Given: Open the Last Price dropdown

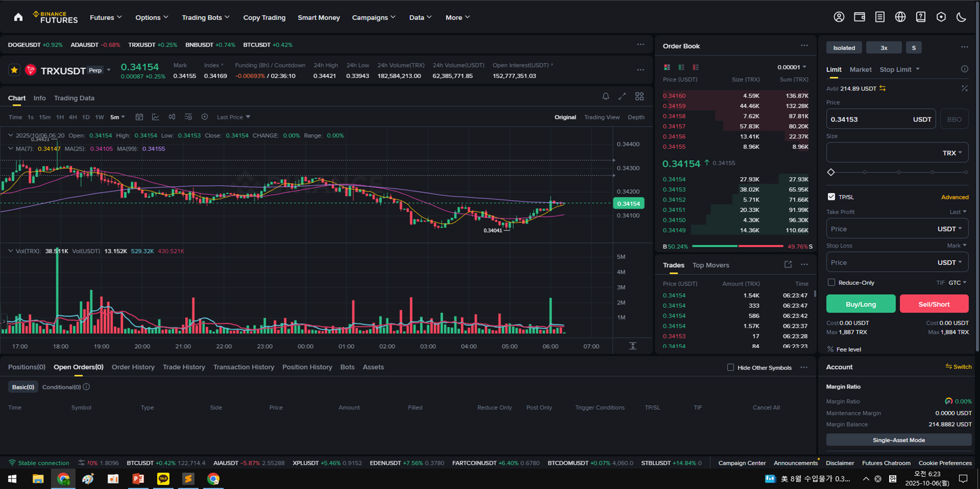Looking at the screenshot, I should pos(233,117).
